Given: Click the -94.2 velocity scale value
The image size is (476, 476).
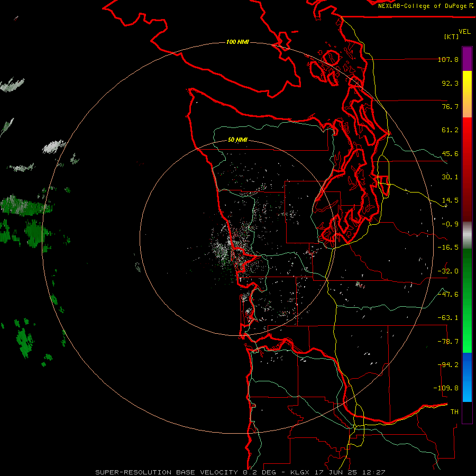Looking at the screenshot, I should coord(448,365).
